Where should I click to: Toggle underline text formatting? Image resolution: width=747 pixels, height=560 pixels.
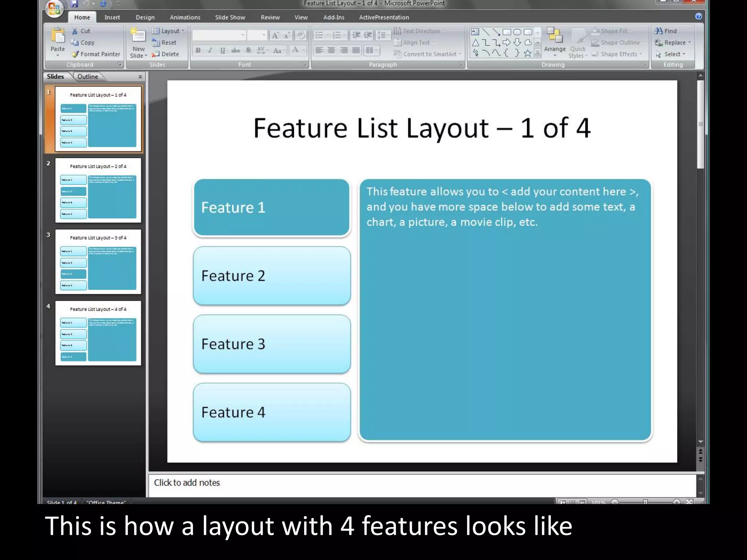pyautogui.click(x=222, y=50)
